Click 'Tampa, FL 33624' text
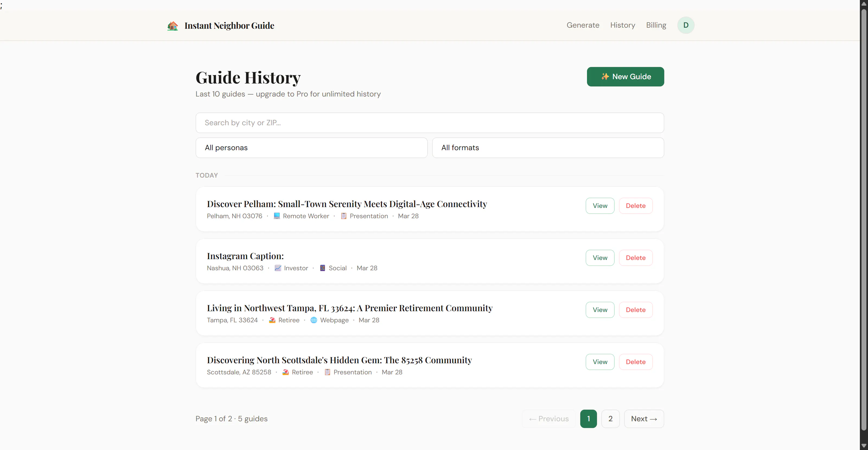Image resolution: width=868 pixels, height=450 pixels. click(232, 320)
